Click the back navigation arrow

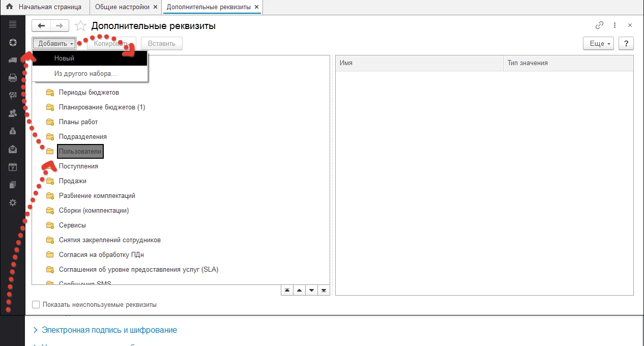click(x=41, y=26)
